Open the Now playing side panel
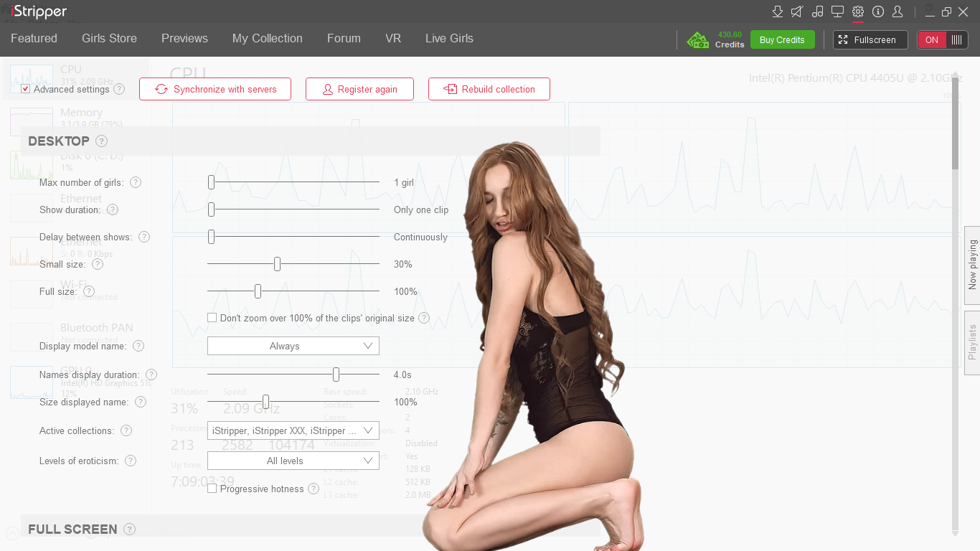The width and height of the screenshot is (980, 551). click(972, 265)
